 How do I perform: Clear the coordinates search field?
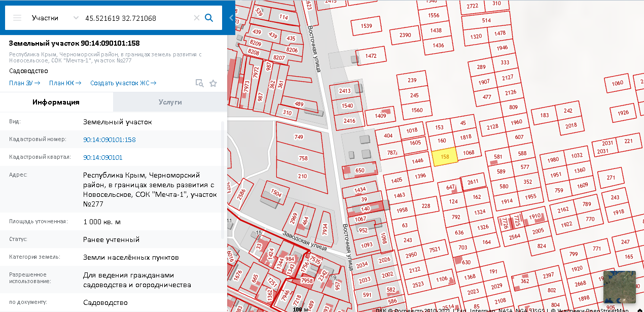196,18
